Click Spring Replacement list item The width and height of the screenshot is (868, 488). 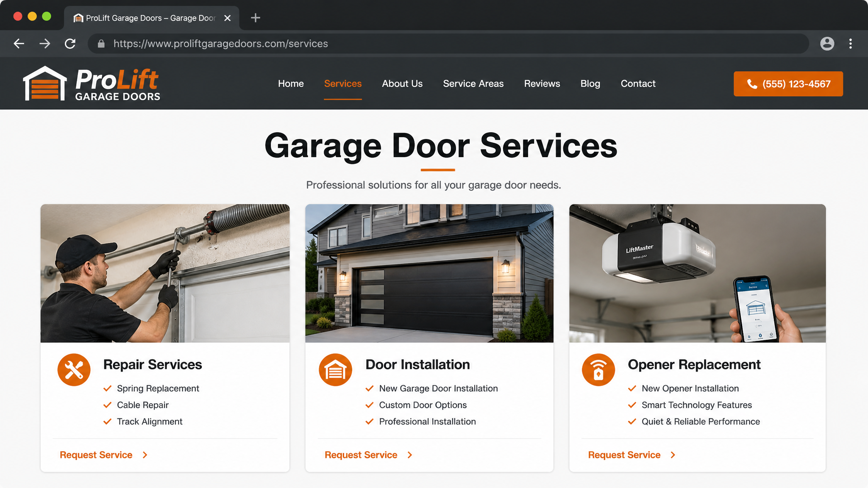[158, 388]
